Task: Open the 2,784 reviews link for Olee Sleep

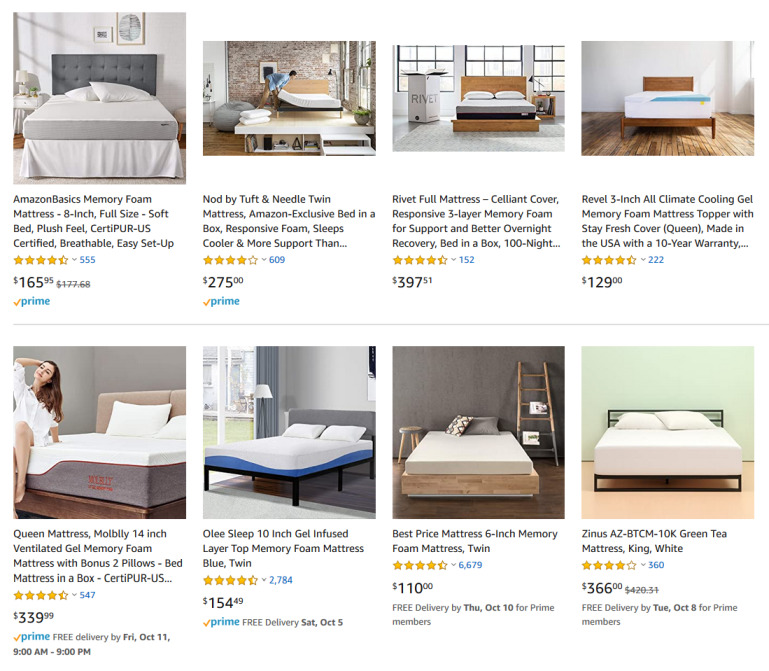Action: pos(281,580)
